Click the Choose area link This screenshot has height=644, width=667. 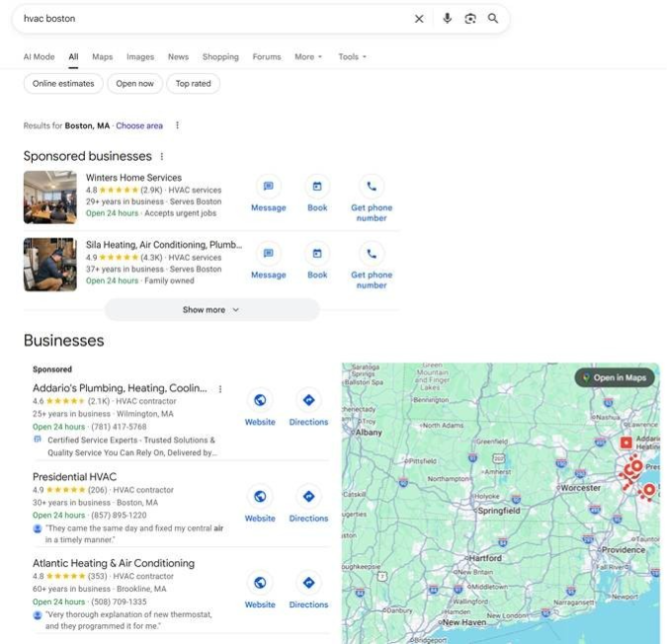[139, 125]
